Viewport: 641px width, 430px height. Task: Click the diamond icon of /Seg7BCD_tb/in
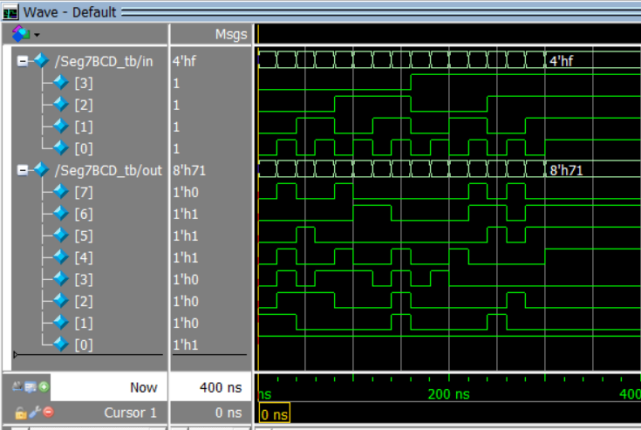coord(41,60)
